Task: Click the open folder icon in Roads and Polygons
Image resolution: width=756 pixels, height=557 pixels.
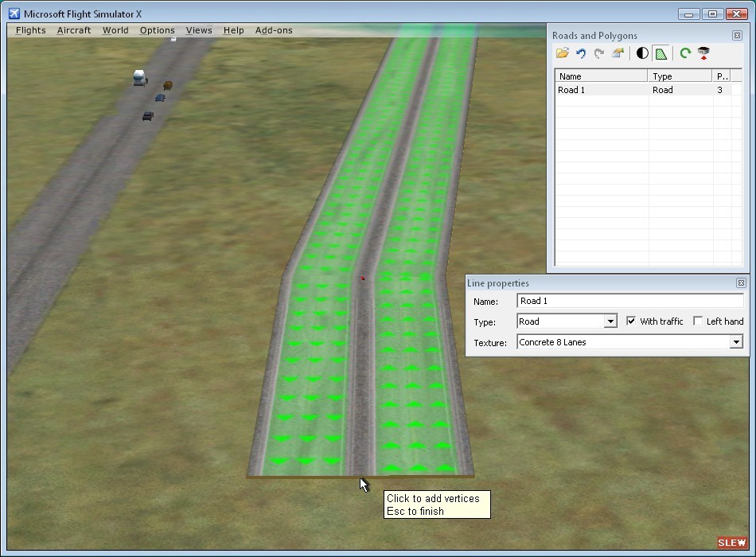Action: [x=563, y=53]
